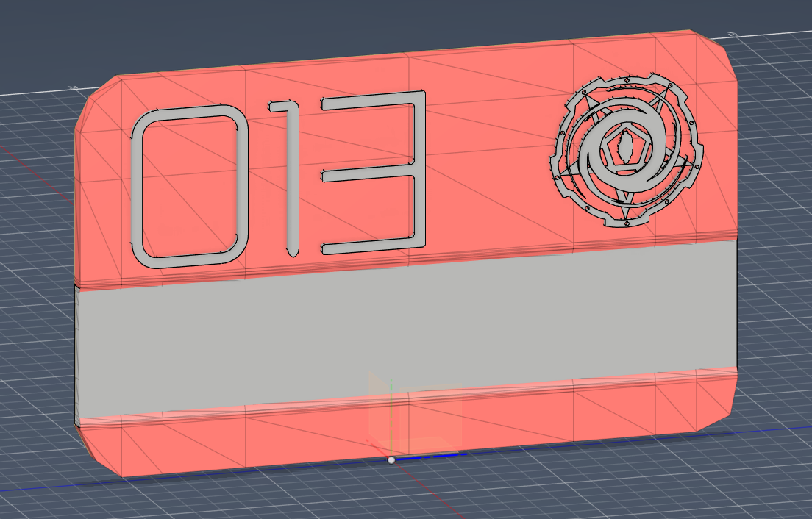Click the pentagon at the emblem's center
The image size is (812, 519).
click(x=626, y=147)
